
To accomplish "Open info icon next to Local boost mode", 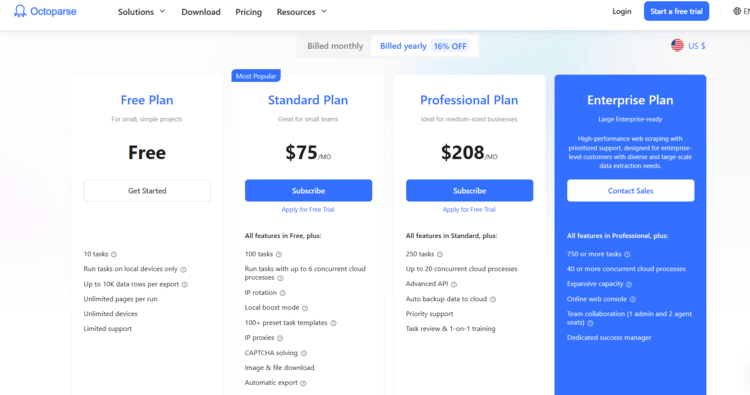I will [x=305, y=308].
